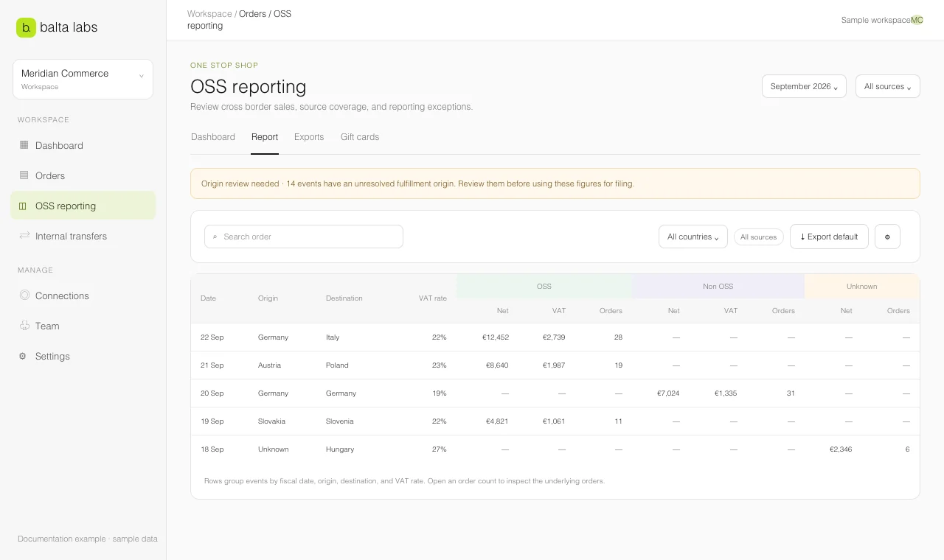Viewport: 944px width, 560px height.
Task: Open Internal transfers in sidebar
Action: click(x=83, y=236)
